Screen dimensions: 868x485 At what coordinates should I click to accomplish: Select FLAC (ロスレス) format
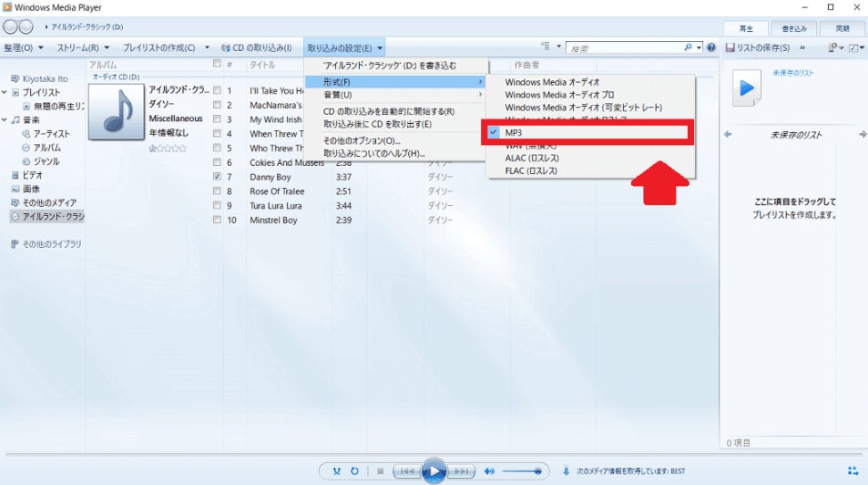[x=590, y=170]
